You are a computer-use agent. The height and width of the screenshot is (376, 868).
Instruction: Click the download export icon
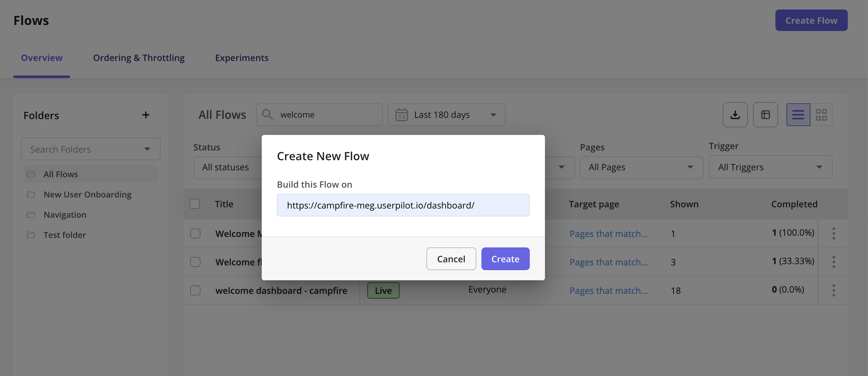(x=735, y=115)
